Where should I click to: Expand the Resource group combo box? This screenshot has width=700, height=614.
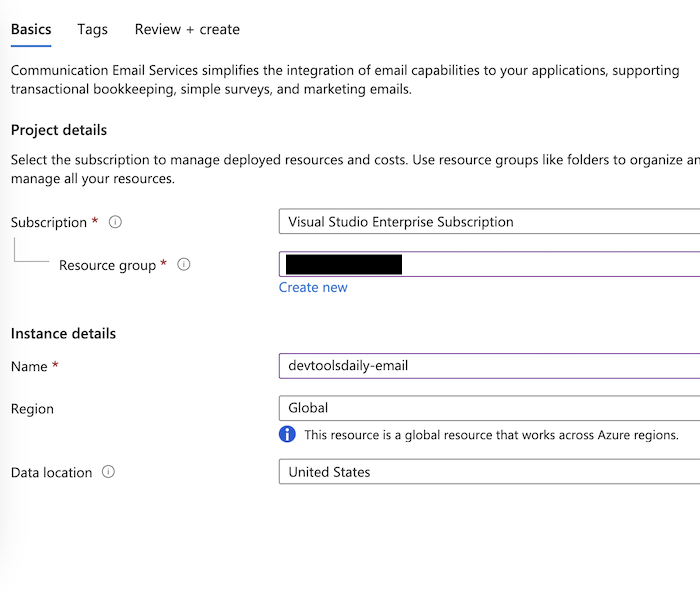(x=550, y=264)
